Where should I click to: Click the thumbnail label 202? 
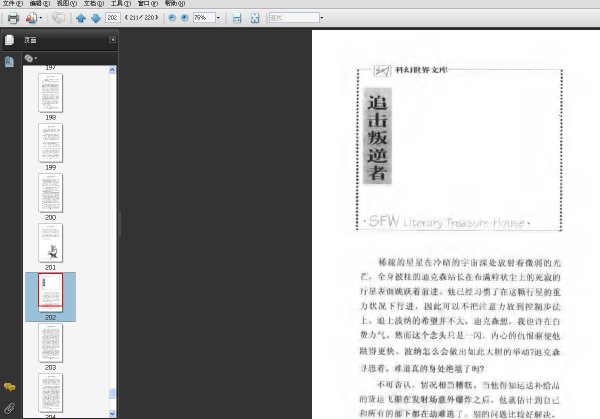click(x=51, y=317)
